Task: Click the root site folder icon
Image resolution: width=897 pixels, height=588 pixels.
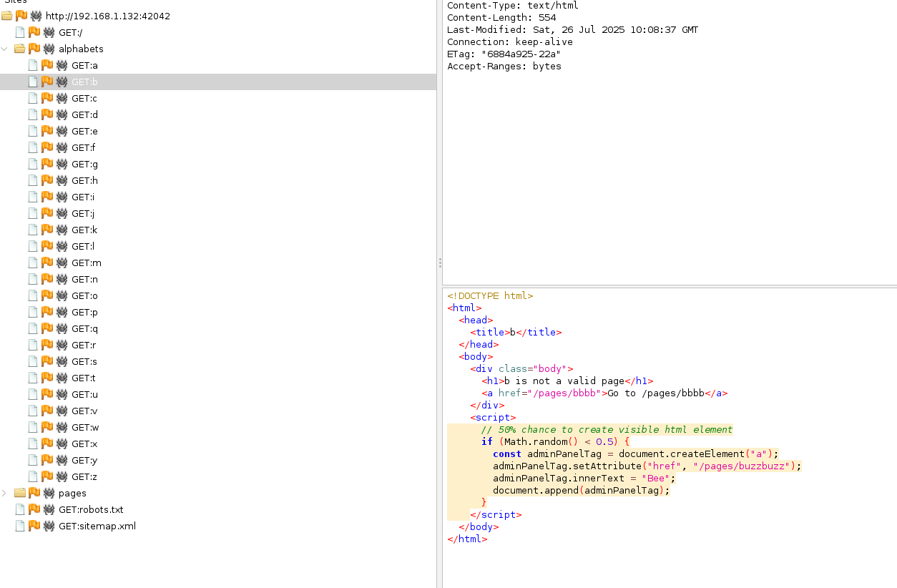Action: (x=7, y=16)
